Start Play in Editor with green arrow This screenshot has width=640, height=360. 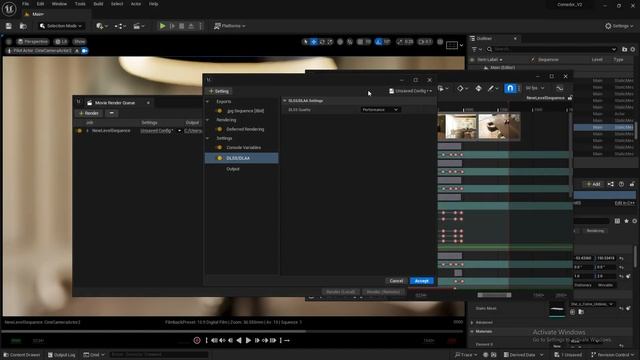162,26
